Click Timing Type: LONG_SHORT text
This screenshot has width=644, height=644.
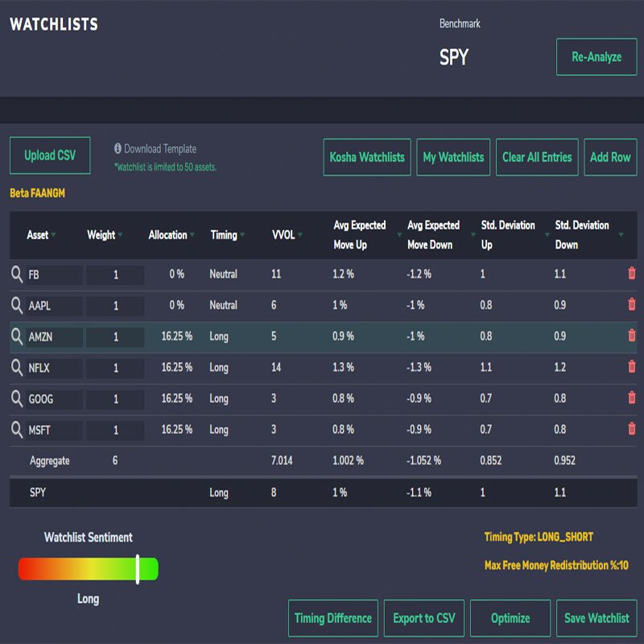coord(539,537)
